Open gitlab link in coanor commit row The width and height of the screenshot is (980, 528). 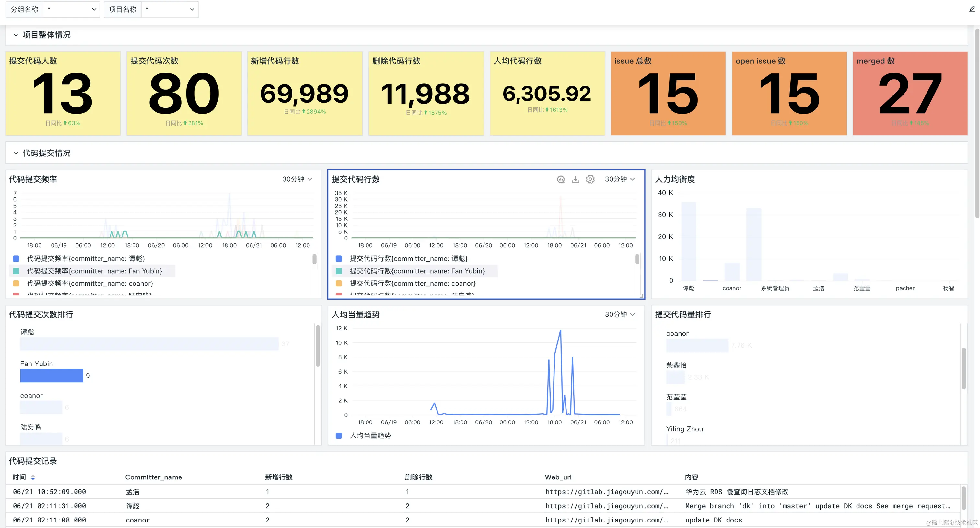(x=606, y=520)
